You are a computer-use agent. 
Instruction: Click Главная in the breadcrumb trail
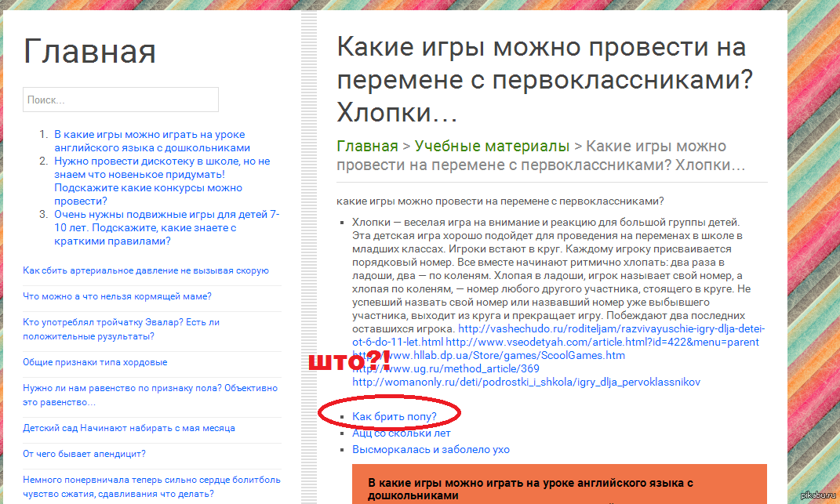point(367,147)
